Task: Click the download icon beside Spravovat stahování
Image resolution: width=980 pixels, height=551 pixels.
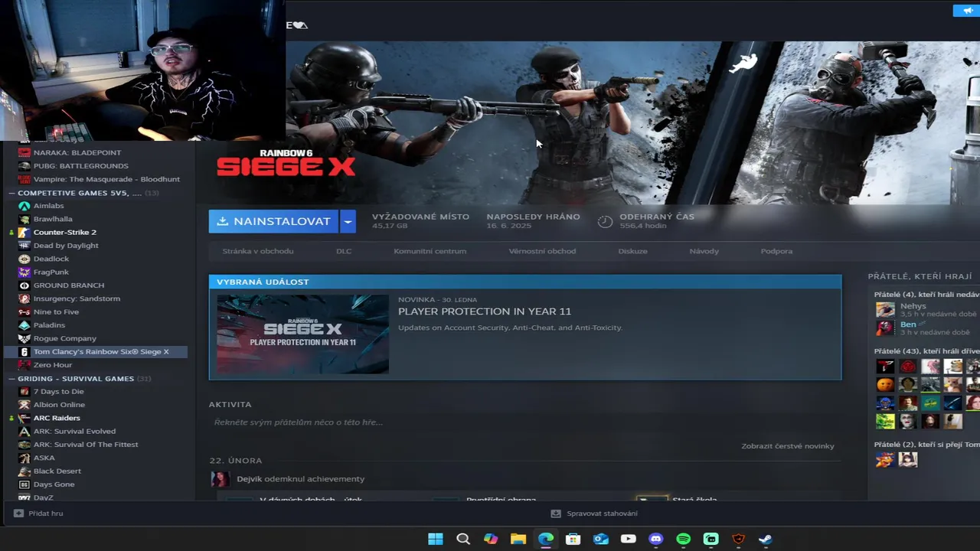Action: (x=556, y=514)
